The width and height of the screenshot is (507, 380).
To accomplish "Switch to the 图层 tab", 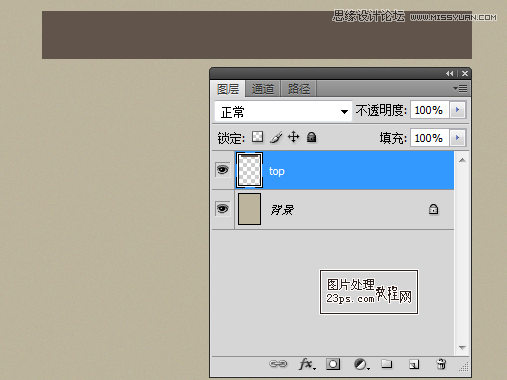I will [x=228, y=89].
